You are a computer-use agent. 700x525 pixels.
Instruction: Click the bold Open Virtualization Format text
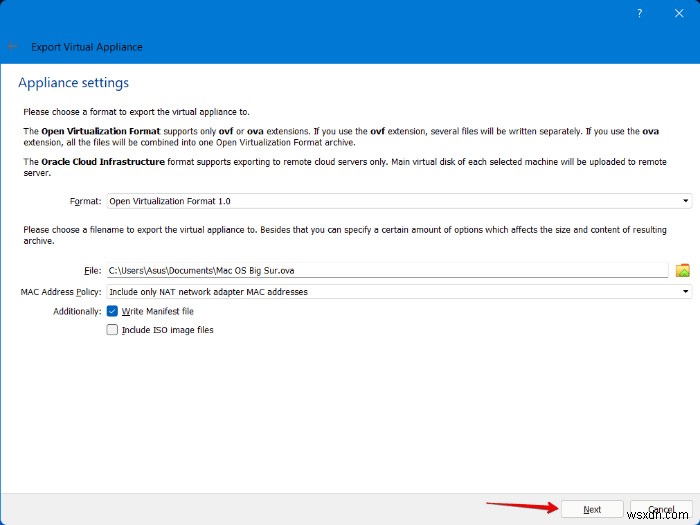coord(100,131)
